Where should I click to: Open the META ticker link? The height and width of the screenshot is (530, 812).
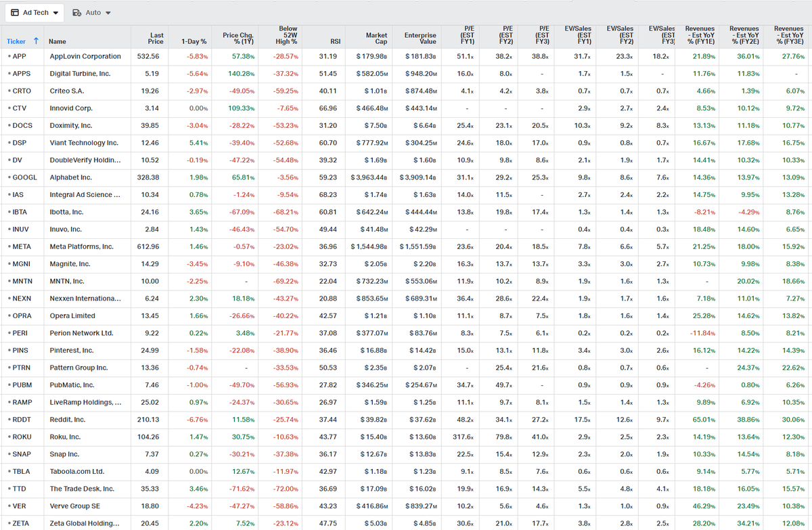22,246
